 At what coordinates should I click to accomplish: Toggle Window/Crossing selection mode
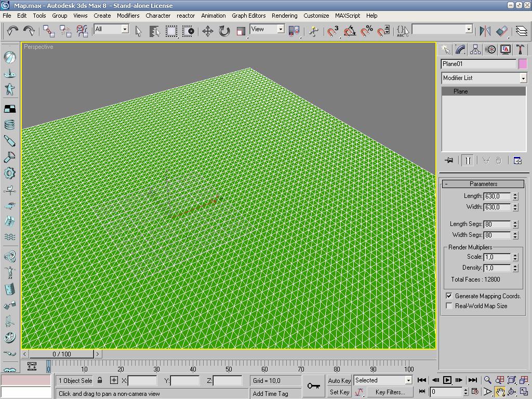tap(188, 31)
